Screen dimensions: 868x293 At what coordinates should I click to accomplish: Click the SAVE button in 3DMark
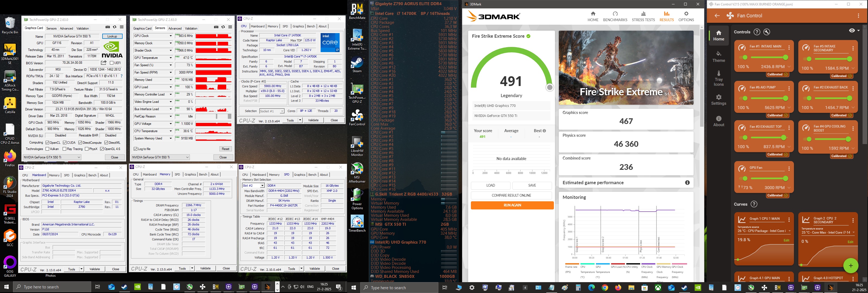[x=532, y=186]
